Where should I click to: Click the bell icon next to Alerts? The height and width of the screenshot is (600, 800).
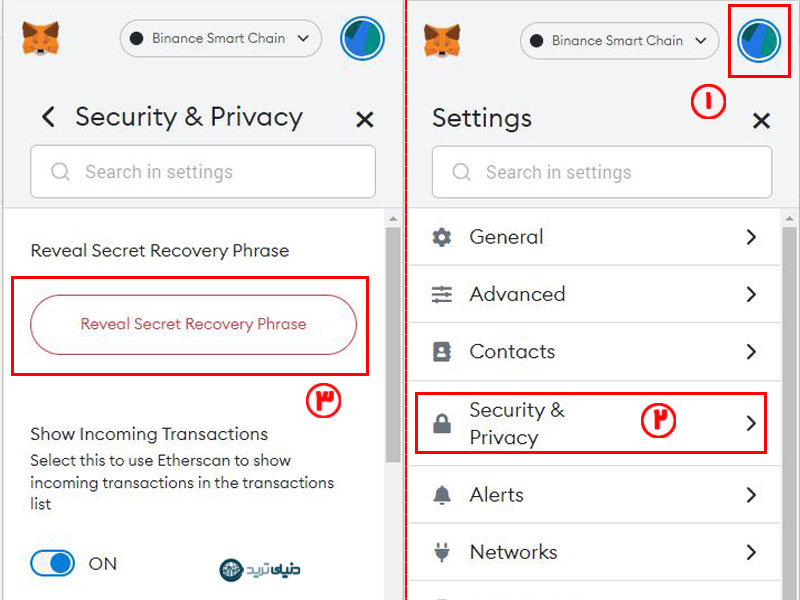(442, 495)
